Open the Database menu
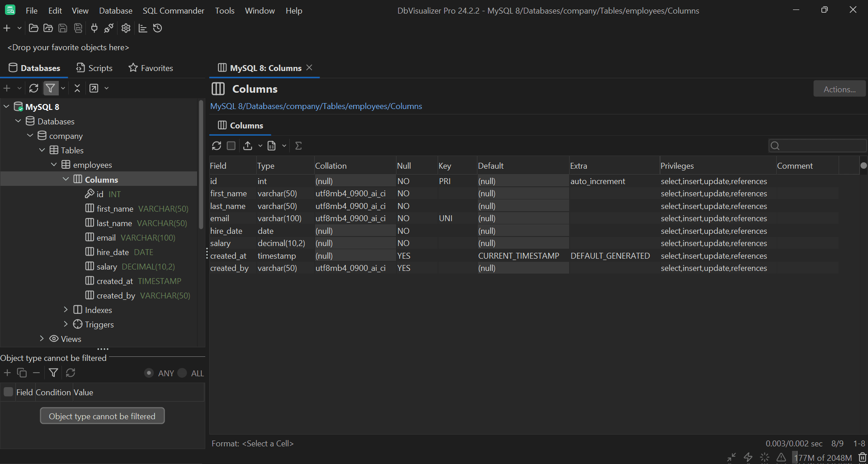Viewport: 868px width, 464px height. click(115, 10)
